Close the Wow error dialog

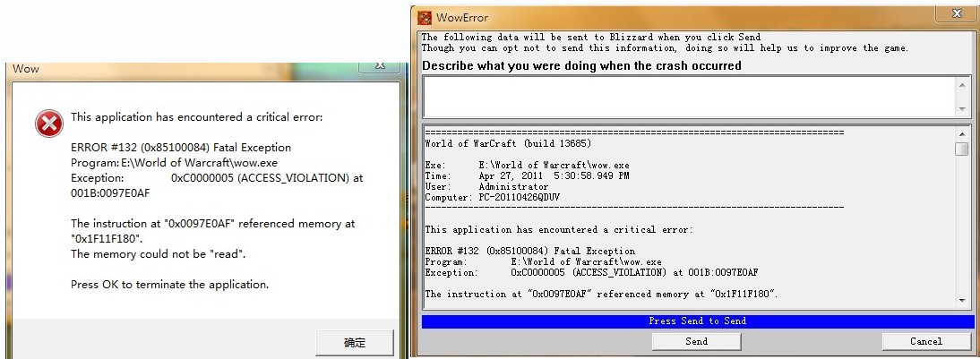click(x=380, y=66)
